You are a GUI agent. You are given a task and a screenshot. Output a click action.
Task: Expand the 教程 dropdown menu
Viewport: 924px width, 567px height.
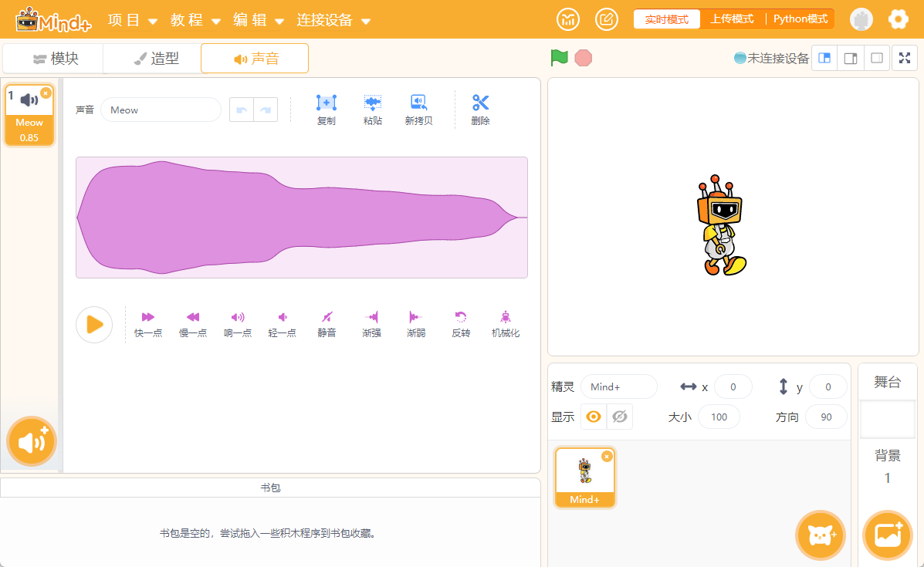pyautogui.click(x=195, y=20)
